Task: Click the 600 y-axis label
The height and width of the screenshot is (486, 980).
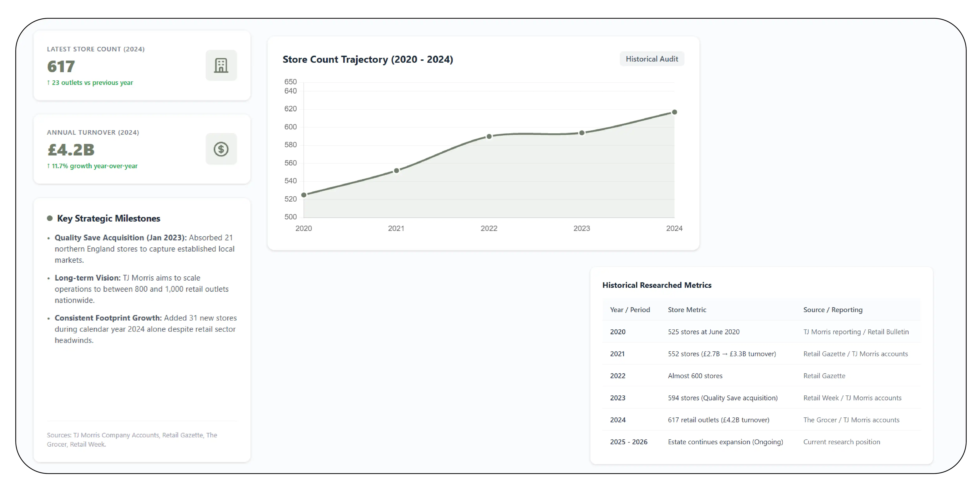Action: (x=291, y=127)
